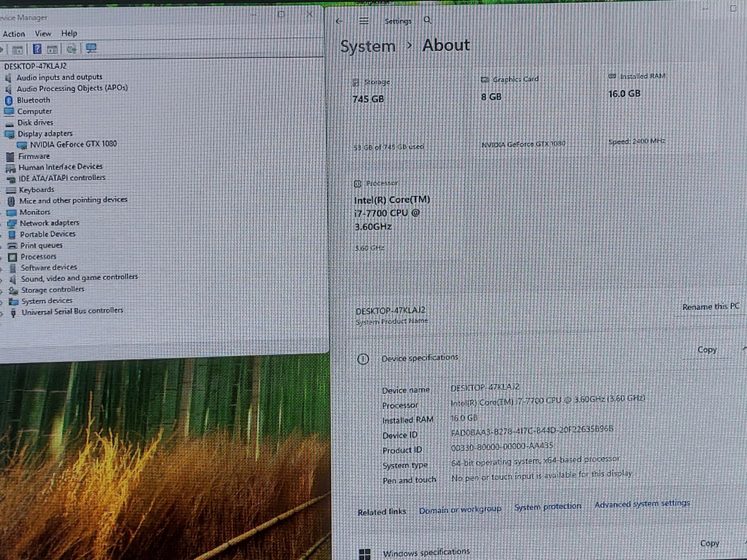Click the System breadcrumb in Settings
Viewport: 747px width, 560px height.
(368, 47)
